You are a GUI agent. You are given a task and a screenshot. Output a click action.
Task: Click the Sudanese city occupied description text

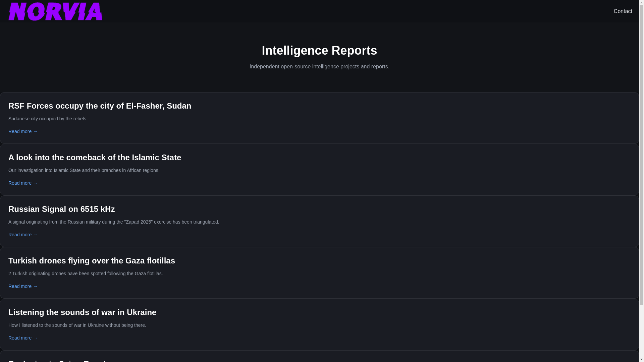(48, 119)
